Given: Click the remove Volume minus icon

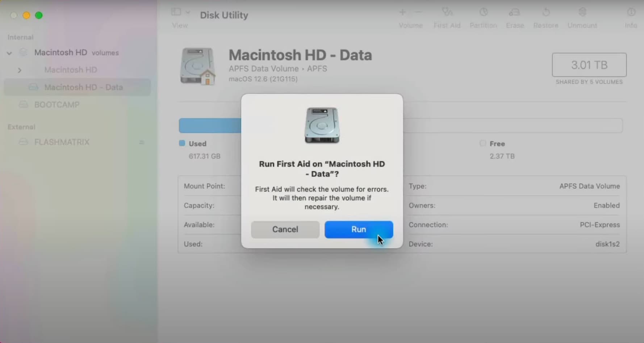Looking at the screenshot, I should coord(418,12).
